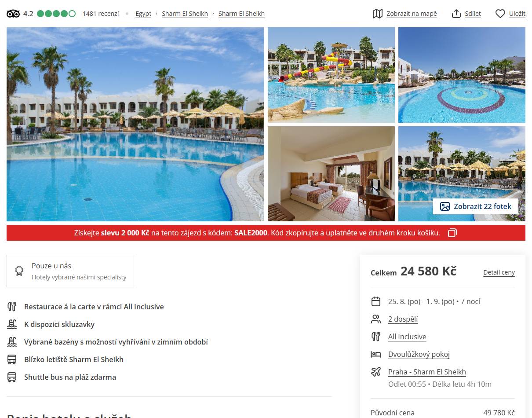Screen dimensions: 532x418
Task: Click the TripAdvisor owl logo icon
Action: (13, 14)
